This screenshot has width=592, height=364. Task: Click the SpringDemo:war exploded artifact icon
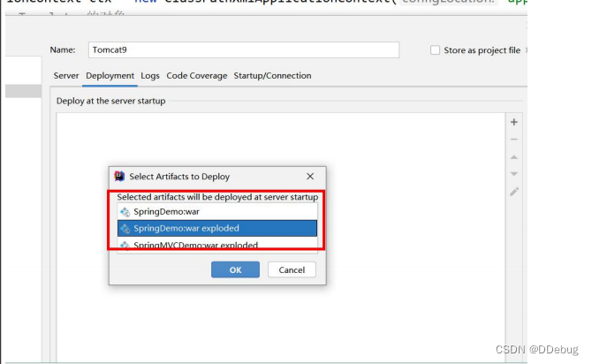click(x=125, y=229)
